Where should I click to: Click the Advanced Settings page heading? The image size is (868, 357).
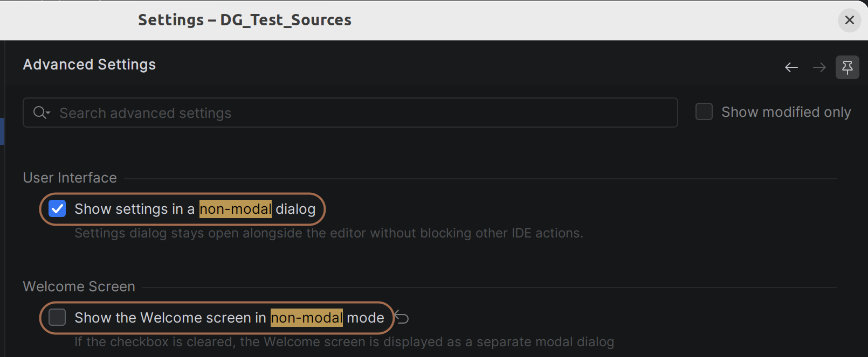tap(89, 65)
